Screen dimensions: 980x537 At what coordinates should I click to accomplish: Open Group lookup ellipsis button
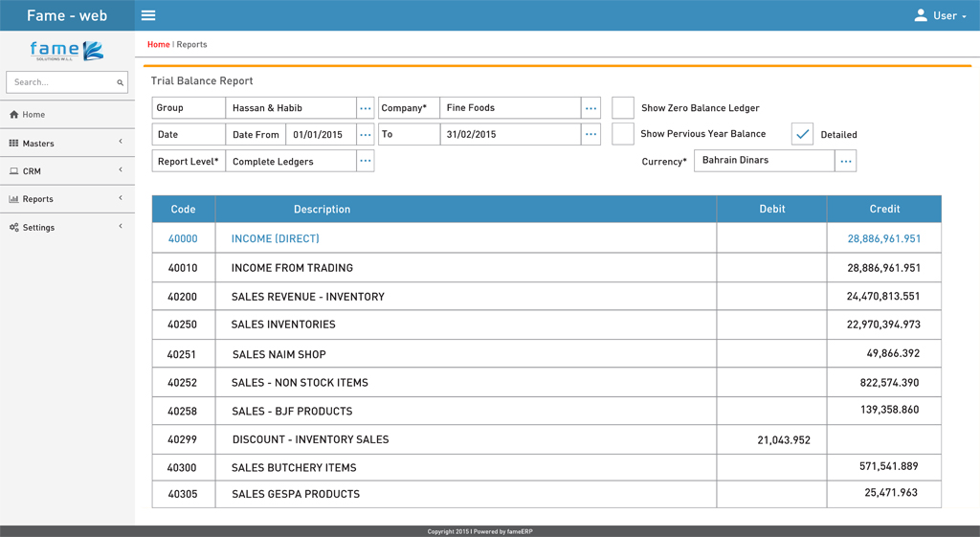coord(366,108)
